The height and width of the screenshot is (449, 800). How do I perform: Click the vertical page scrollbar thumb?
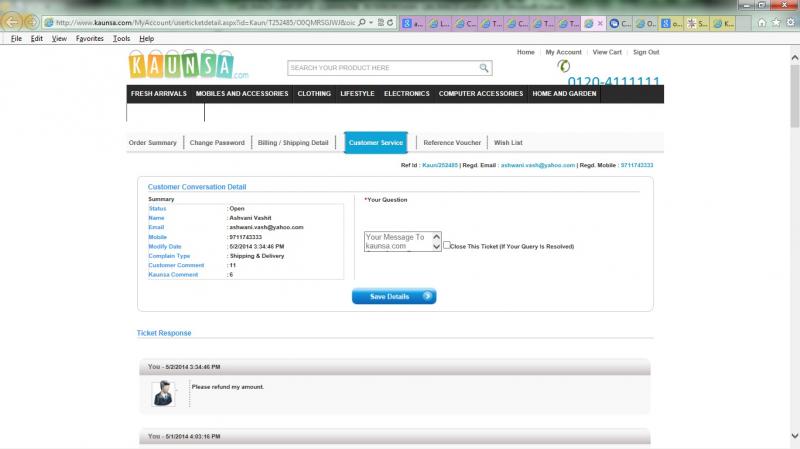794,96
